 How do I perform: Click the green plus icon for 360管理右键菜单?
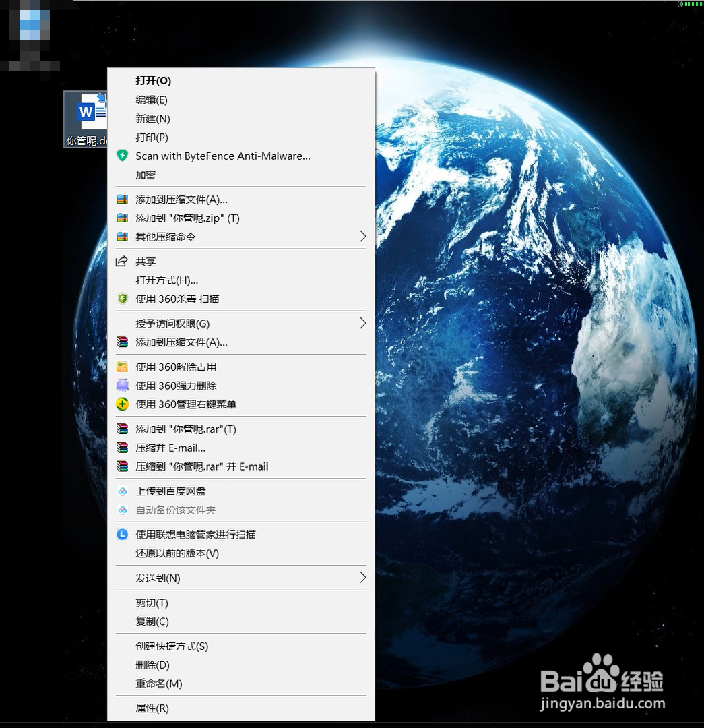[122, 404]
